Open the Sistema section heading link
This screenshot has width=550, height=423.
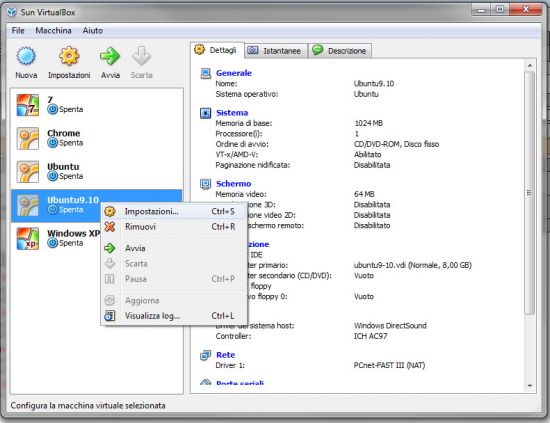point(232,113)
